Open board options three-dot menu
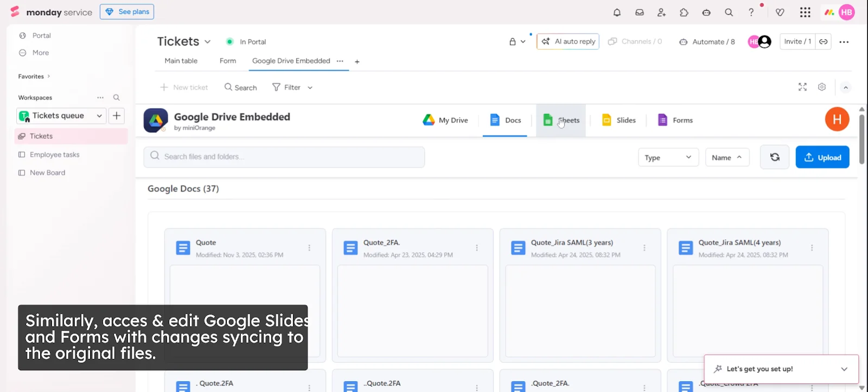 point(844,42)
